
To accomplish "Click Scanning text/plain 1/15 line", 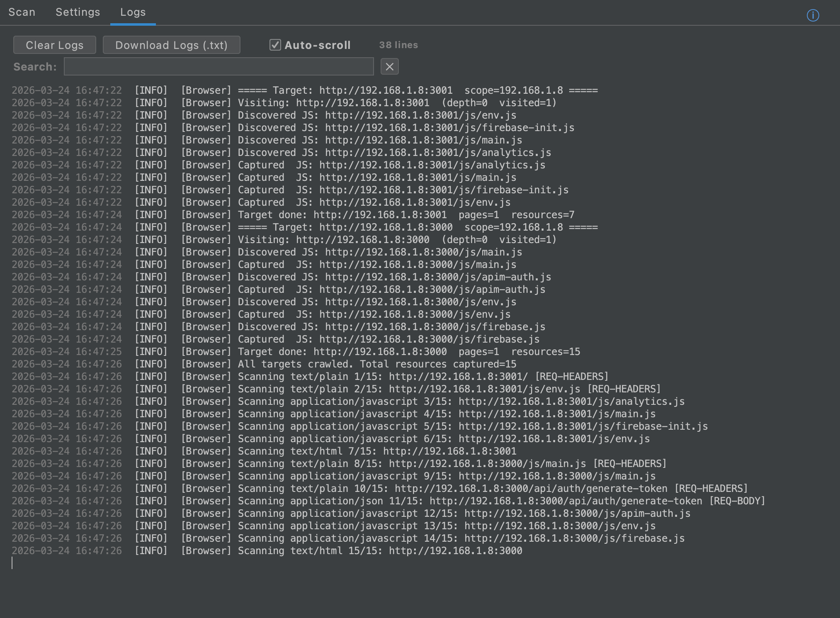I will (x=310, y=377).
